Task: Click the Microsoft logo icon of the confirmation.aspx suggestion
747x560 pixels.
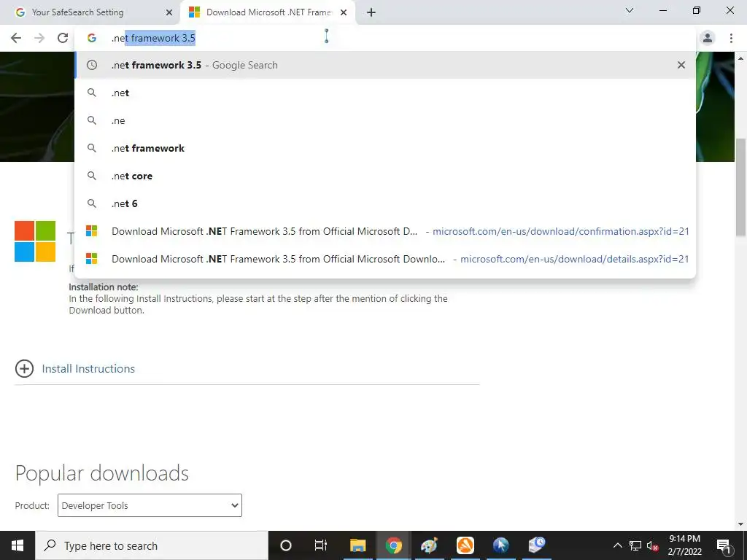Action: click(x=91, y=231)
